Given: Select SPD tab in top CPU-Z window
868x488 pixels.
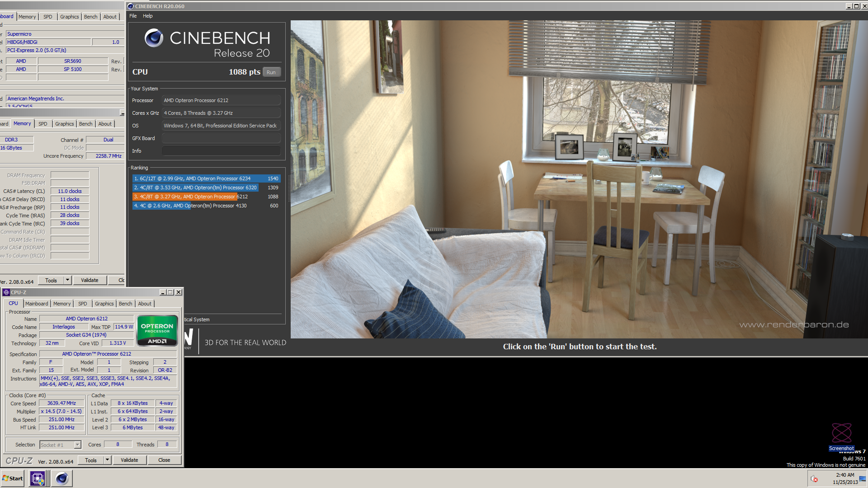Looking at the screenshot, I should click(48, 17).
